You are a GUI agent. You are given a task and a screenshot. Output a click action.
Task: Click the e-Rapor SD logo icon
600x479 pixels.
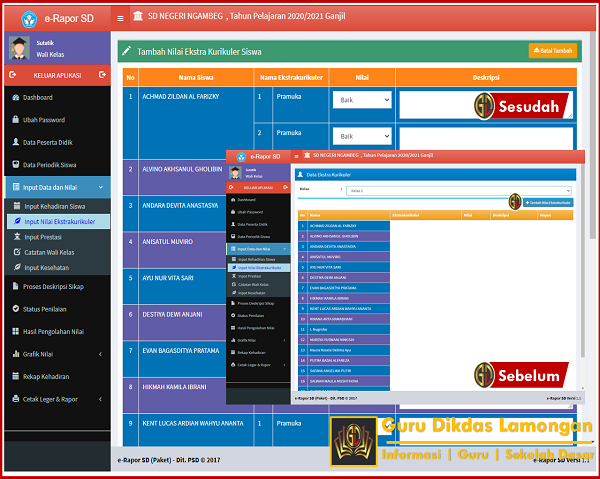(29, 19)
